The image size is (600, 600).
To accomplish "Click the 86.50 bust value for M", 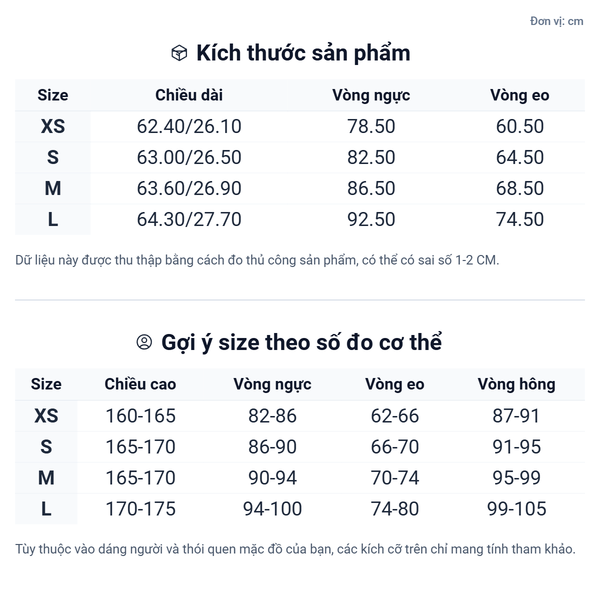I will tap(371, 189).
